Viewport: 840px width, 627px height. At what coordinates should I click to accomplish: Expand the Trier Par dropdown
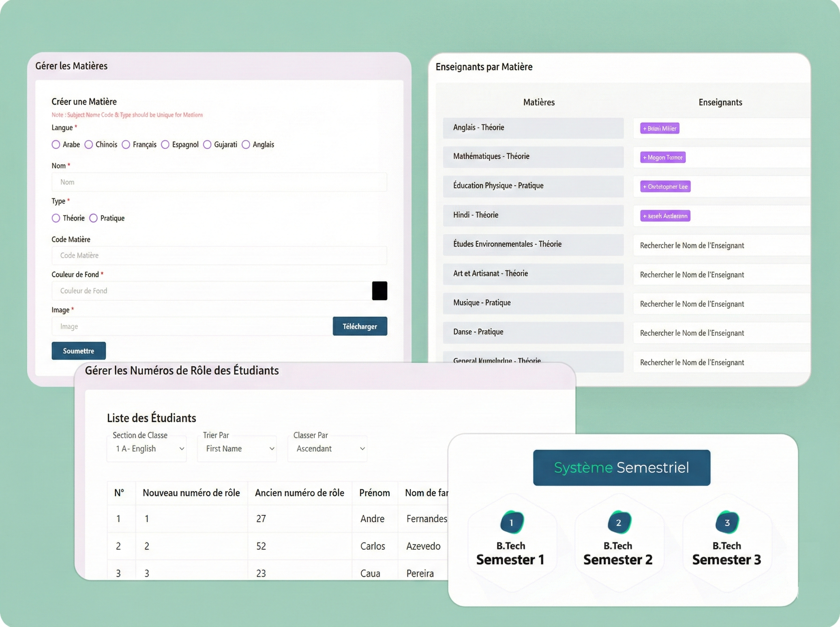(237, 449)
